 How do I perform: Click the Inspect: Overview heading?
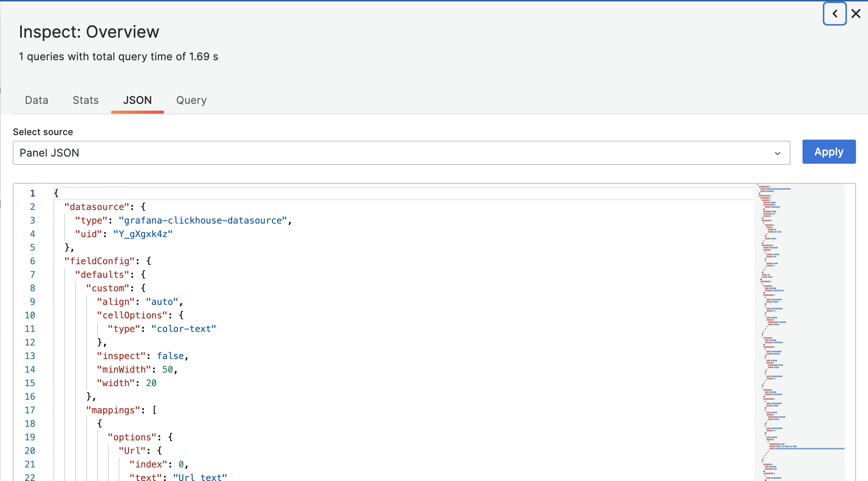click(89, 32)
